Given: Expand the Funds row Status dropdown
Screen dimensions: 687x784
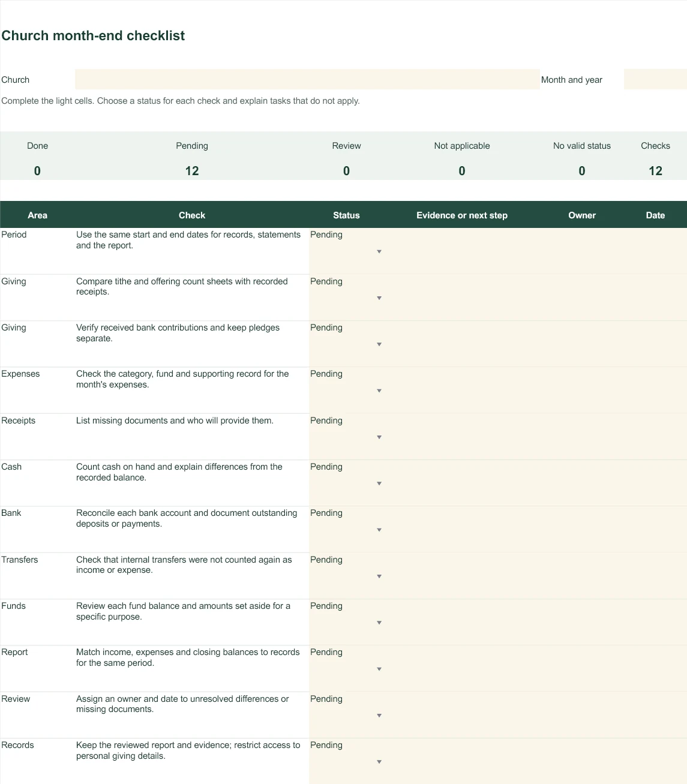Looking at the screenshot, I should (379, 623).
